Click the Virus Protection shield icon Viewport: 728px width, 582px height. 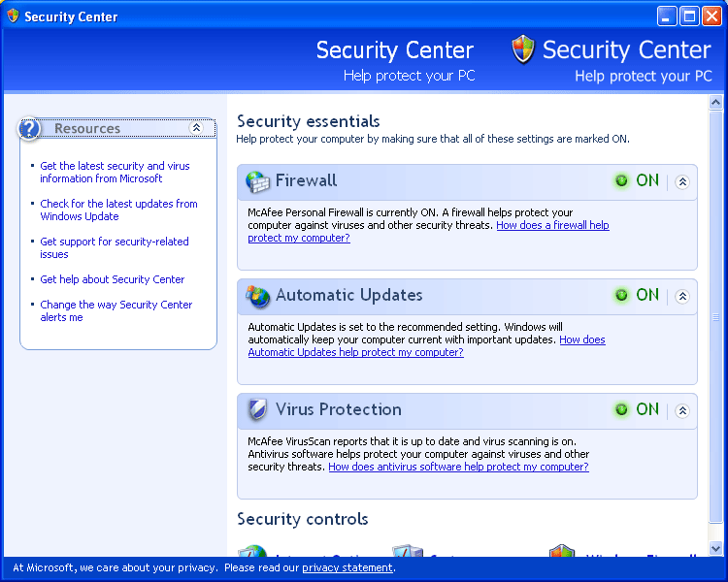click(258, 410)
